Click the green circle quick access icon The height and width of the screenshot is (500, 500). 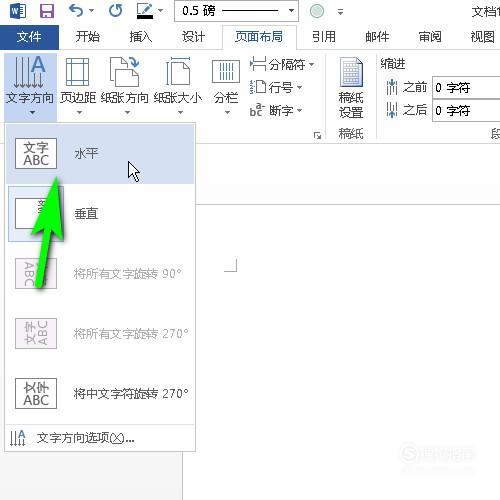(x=317, y=11)
